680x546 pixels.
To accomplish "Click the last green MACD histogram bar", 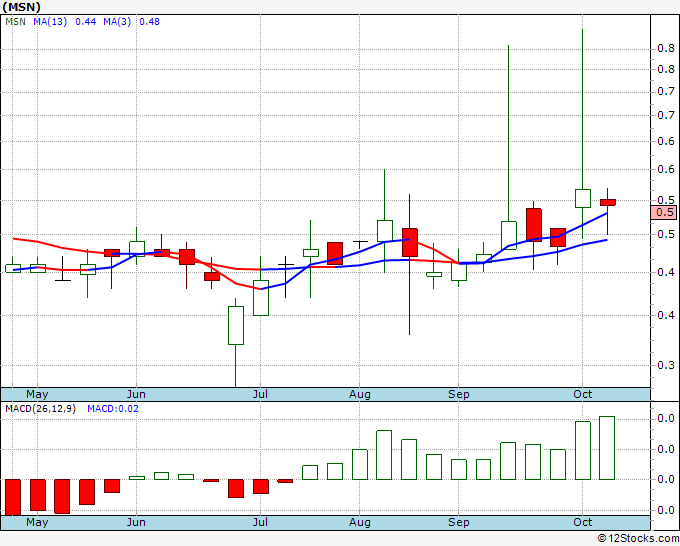I will tap(607, 448).
